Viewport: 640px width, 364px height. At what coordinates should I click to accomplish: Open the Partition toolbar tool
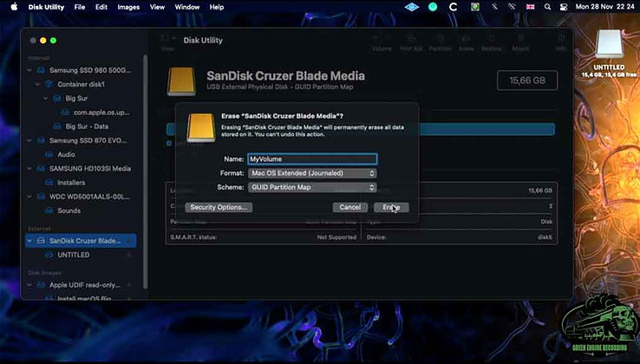440,42
